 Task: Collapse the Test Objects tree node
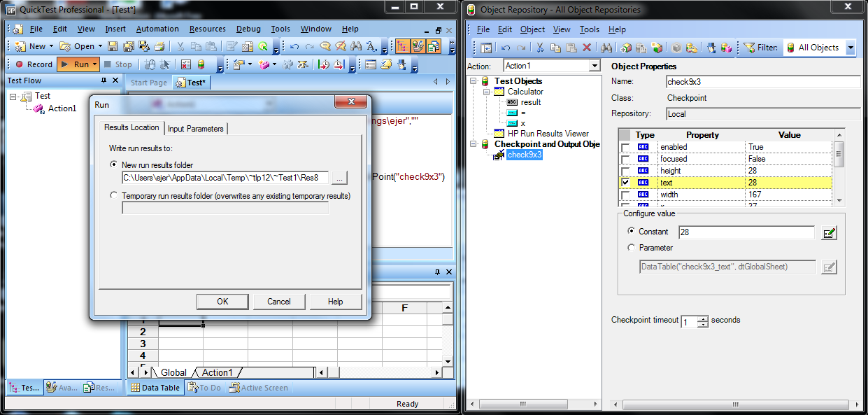click(474, 81)
